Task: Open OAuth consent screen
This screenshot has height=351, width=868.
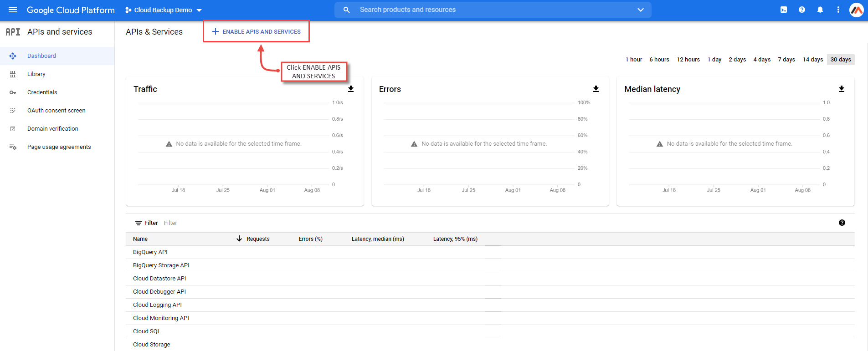Action: [x=57, y=111]
